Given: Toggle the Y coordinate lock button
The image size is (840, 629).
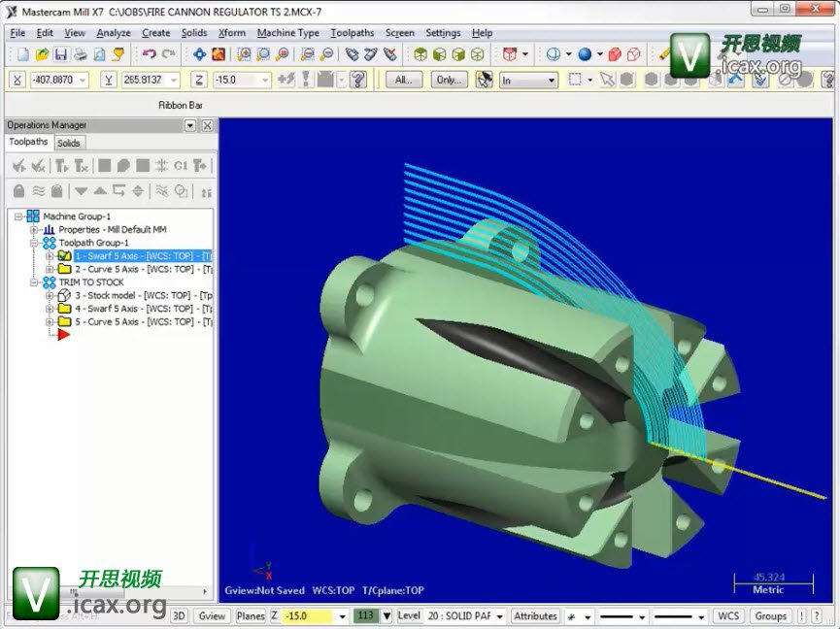Looking at the screenshot, I should 108,80.
